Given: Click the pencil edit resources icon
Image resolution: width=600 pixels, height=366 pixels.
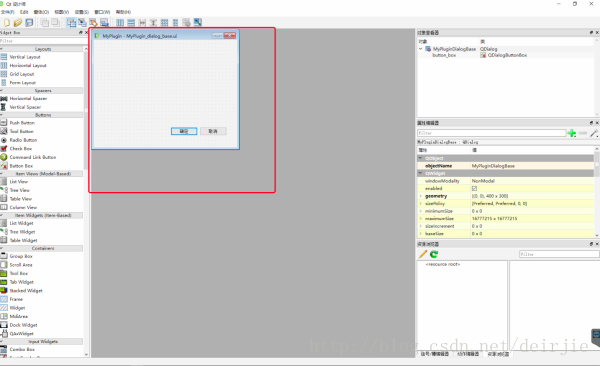Looking at the screenshot, I should pos(423,254).
